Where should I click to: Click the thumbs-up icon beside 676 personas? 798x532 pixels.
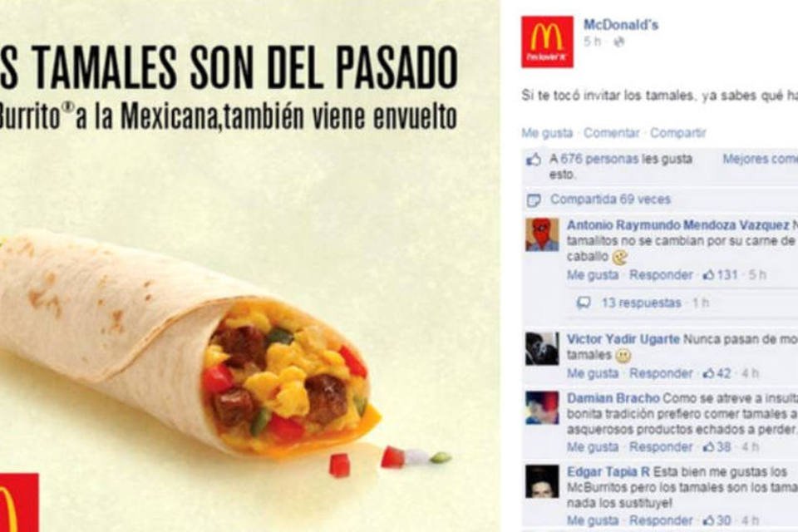534,160
